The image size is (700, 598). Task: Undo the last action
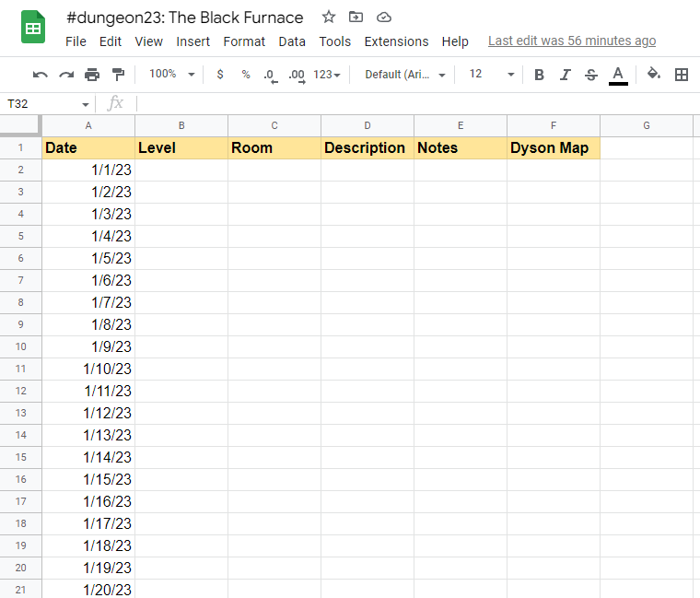tap(41, 74)
